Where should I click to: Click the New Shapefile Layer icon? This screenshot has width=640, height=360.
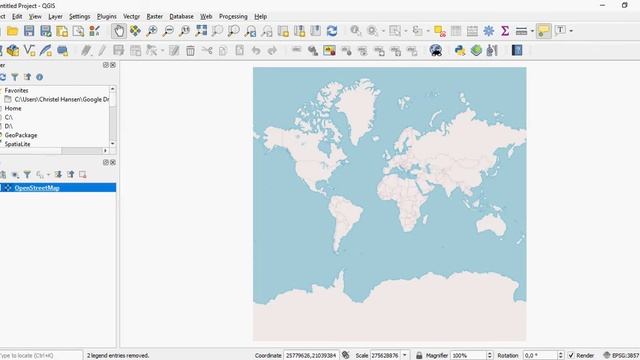29,51
